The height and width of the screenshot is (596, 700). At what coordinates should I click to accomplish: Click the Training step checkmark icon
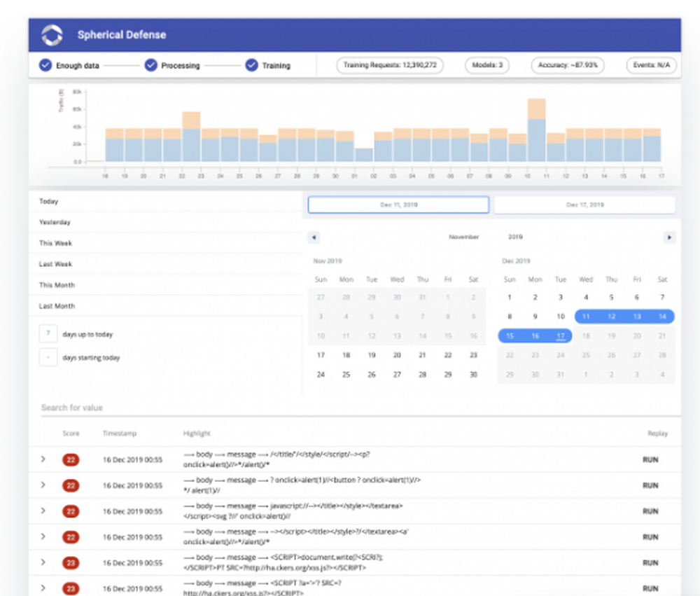pos(252,65)
